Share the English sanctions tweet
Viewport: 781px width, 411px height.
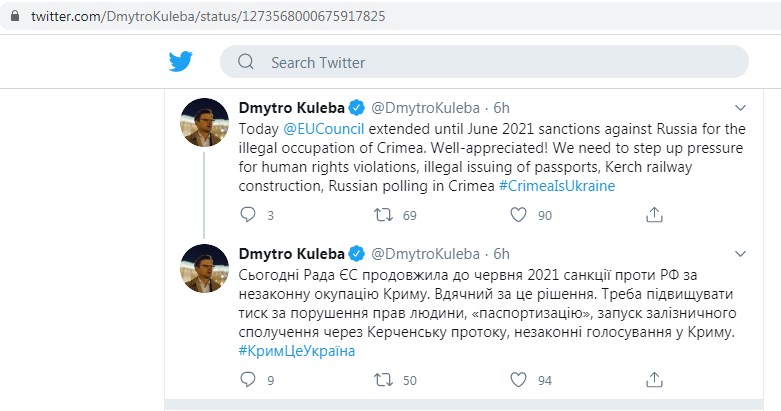click(x=654, y=214)
